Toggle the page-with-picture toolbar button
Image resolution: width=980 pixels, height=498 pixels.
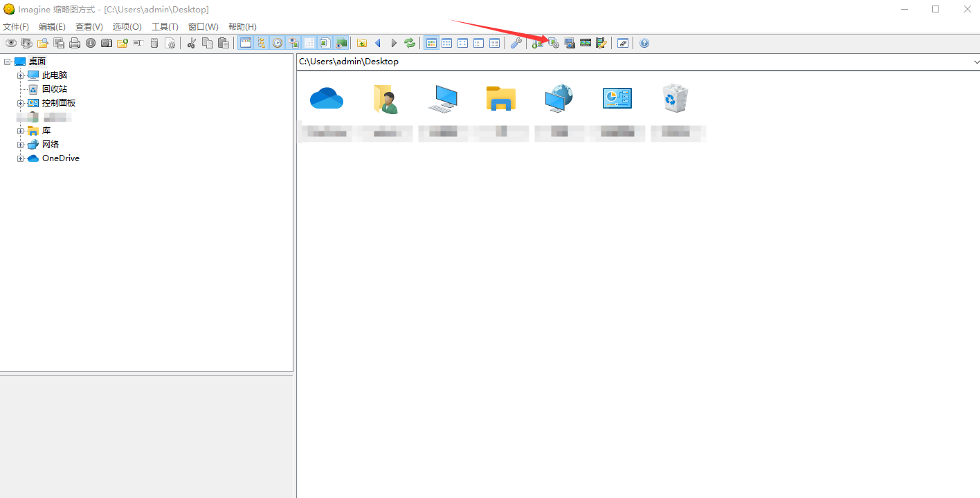[325, 43]
